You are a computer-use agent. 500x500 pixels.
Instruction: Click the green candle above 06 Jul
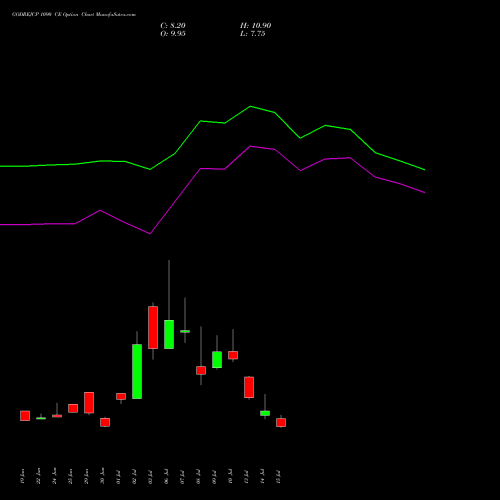pyautogui.click(x=169, y=334)
